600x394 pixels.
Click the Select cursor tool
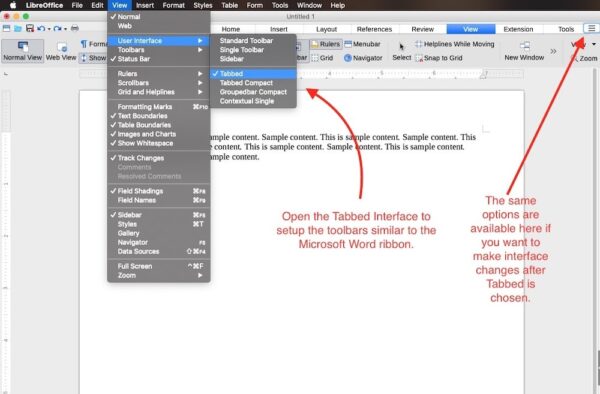(401, 47)
